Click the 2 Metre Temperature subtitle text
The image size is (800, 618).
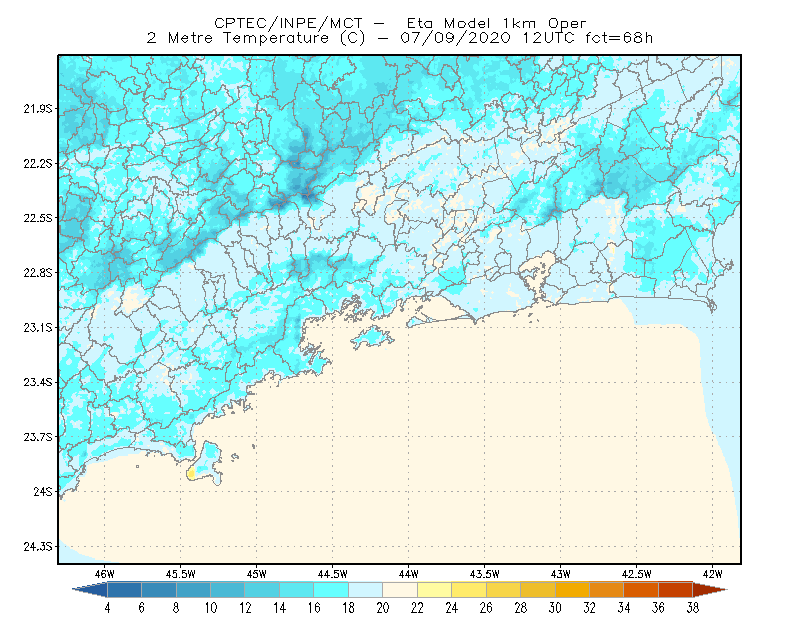click(x=238, y=38)
